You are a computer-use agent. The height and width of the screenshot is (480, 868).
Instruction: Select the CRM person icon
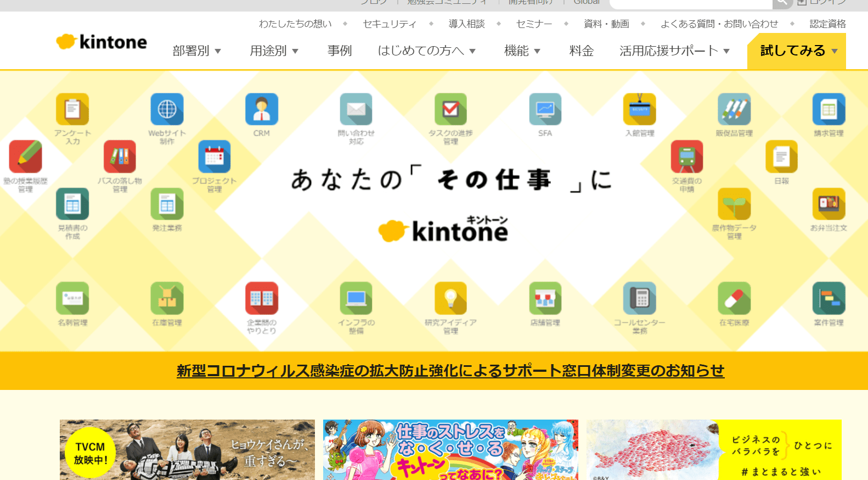(262, 109)
